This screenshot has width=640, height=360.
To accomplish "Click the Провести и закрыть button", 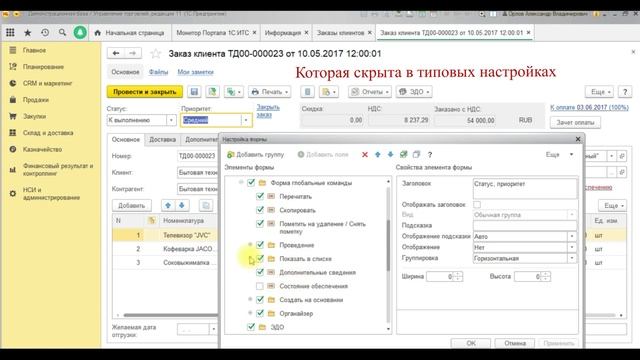I will click(144, 92).
